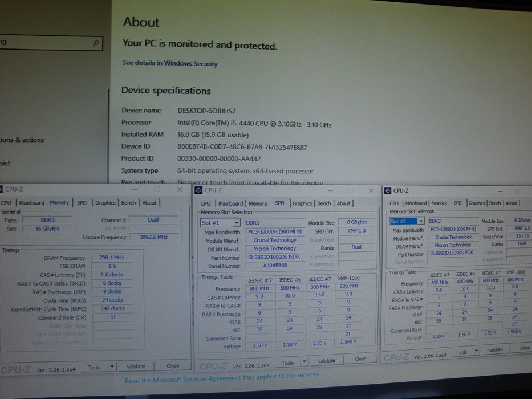The height and width of the screenshot is (399, 532).
Task: Open About tab in left CPU-Z window
Action: click(x=149, y=202)
